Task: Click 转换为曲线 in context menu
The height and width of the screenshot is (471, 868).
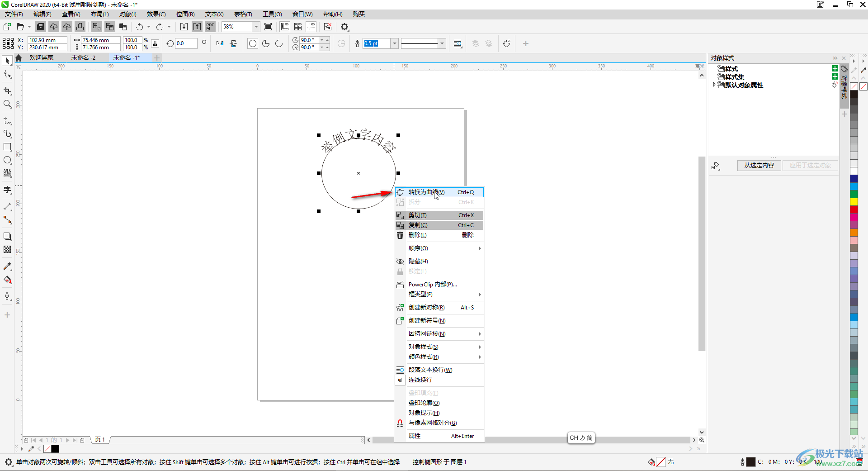Action: point(426,192)
